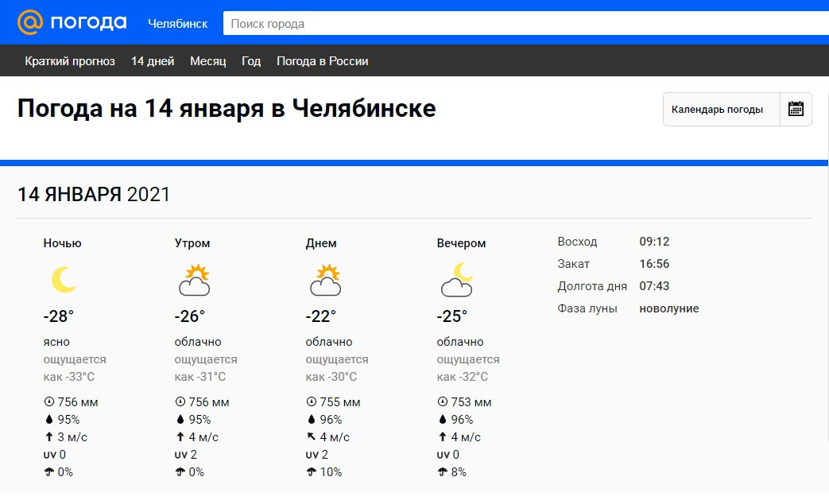Click the humidity drop icon under Утром
The image size is (829, 504).
point(180,420)
